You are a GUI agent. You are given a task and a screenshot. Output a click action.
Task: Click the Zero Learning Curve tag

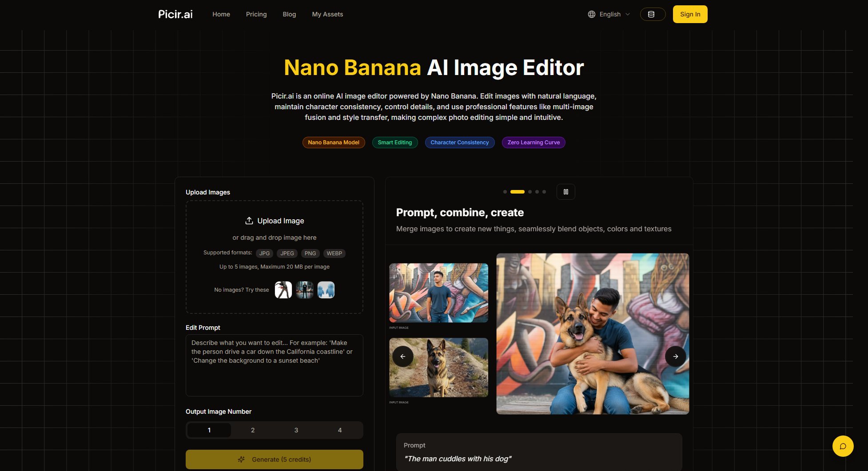[534, 142]
